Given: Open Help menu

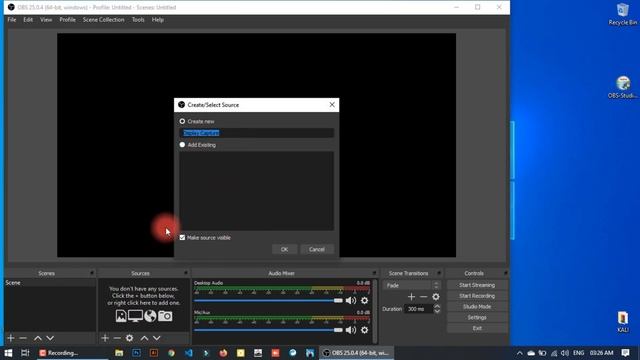Looking at the screenshot, I should point(158,20).
